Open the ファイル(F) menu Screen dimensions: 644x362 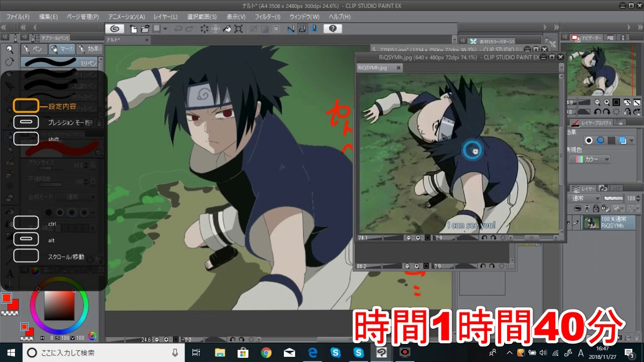(18, 17)
